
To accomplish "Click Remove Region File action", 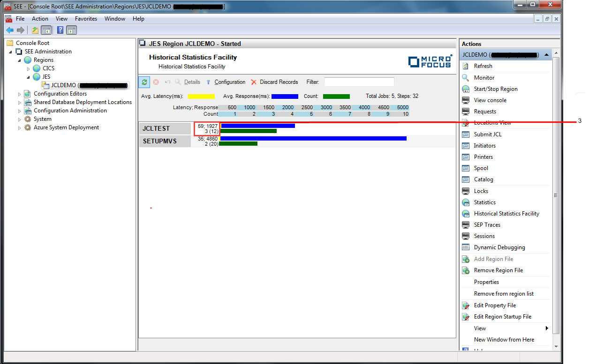I will [498, 270].
